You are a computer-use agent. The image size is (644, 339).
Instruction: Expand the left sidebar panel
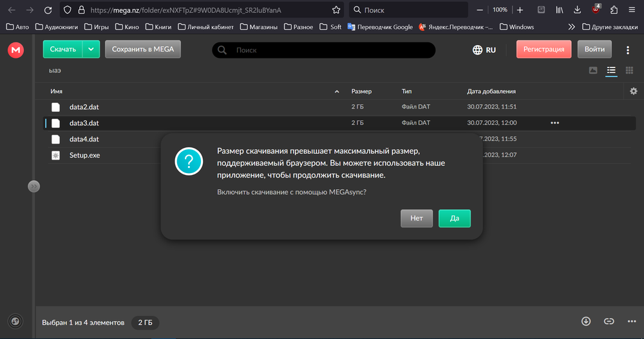tap(33, 186)
